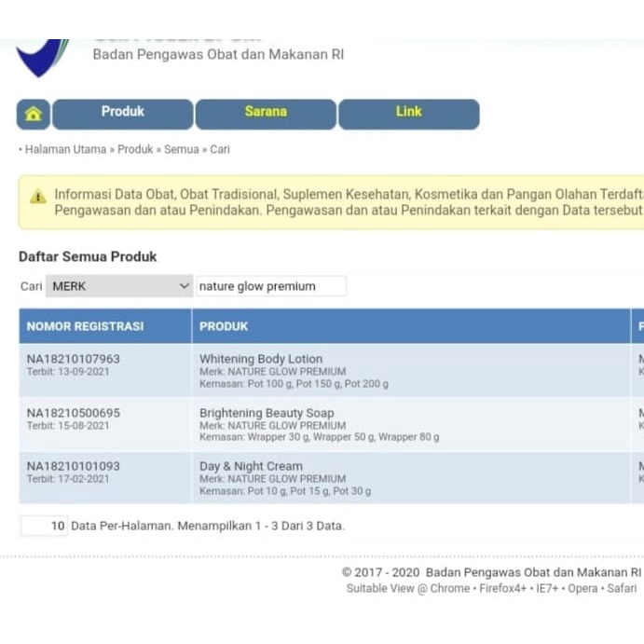
Task: Click the Produk breadcrumb link
Action: point(135,149)
